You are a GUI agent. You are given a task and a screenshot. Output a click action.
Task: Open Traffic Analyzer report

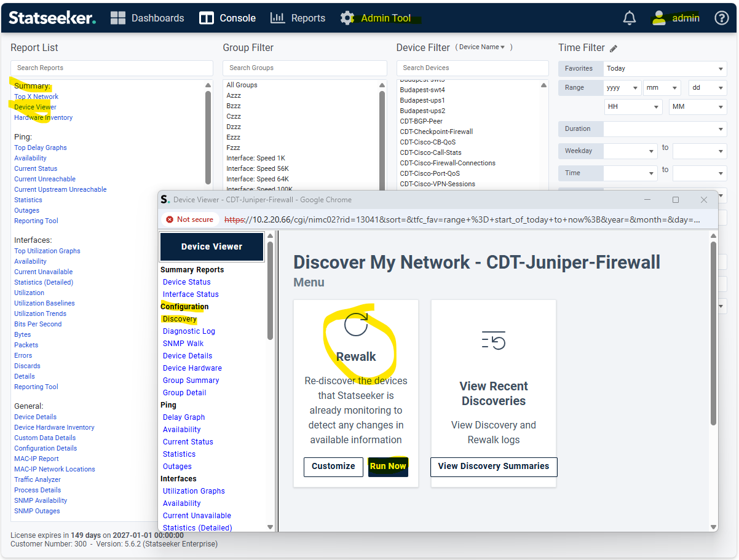pyautogui.click(x=38, y=479)
